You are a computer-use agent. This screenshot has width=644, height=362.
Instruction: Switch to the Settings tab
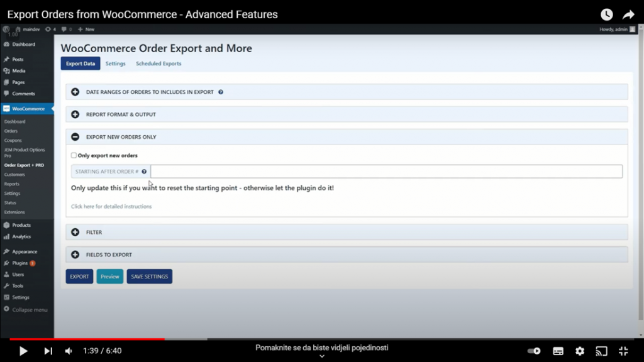(116, 63)
